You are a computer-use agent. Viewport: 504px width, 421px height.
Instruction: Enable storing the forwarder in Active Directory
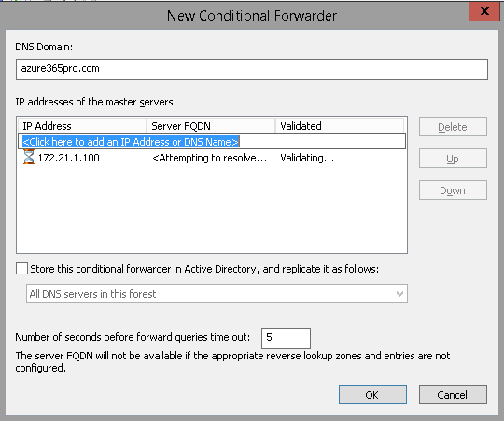(21, 268)
